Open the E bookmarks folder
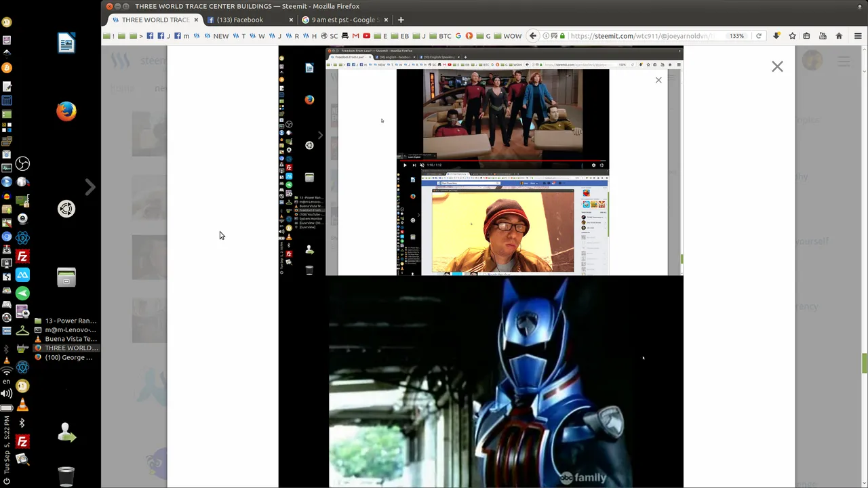This screenshot has width=868, height=488. pyautogui.click(x=380, y=36)
